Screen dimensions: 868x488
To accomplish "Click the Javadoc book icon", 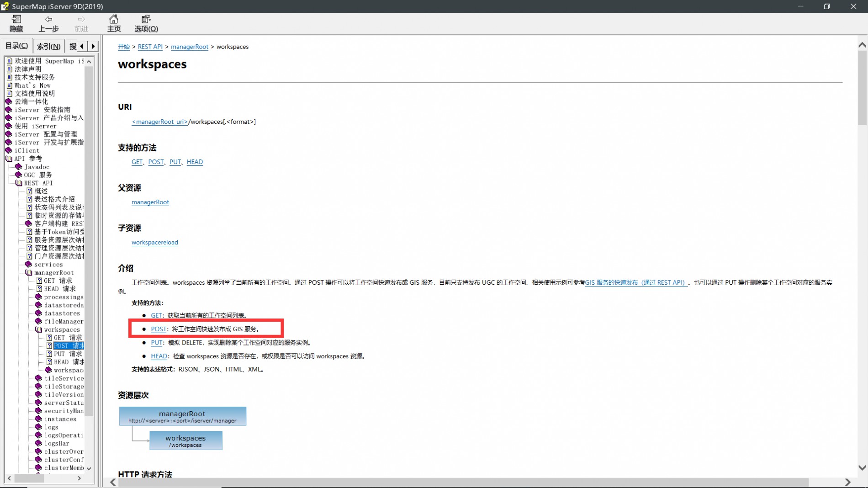I will (19, 167).
